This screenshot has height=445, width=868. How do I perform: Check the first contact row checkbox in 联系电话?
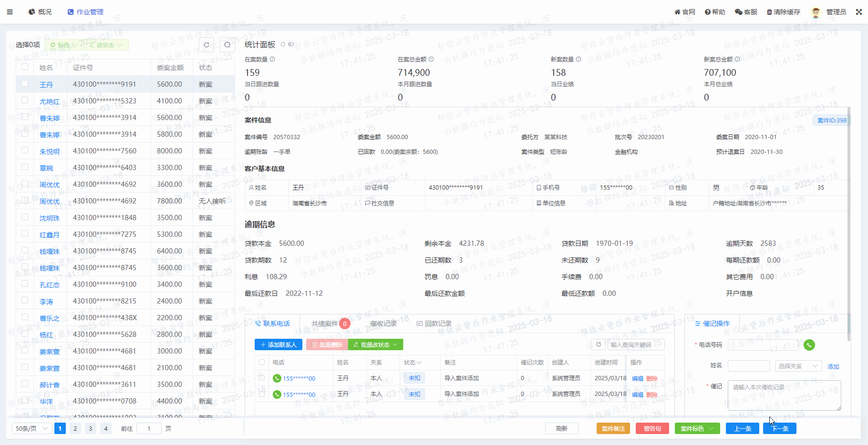click(261, 378)
